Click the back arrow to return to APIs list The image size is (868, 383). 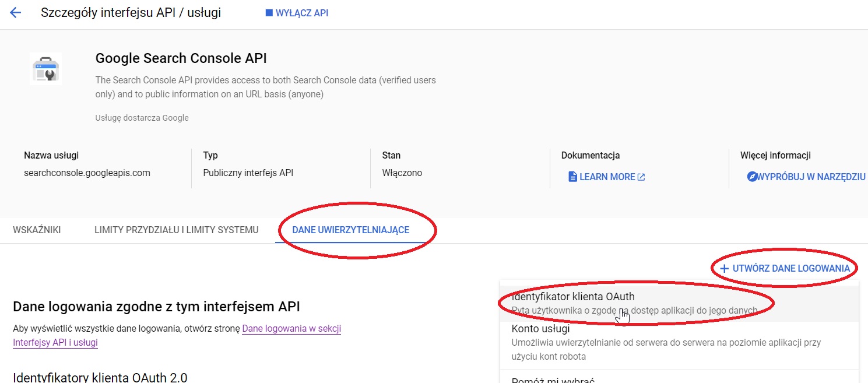tap(16, 12)
